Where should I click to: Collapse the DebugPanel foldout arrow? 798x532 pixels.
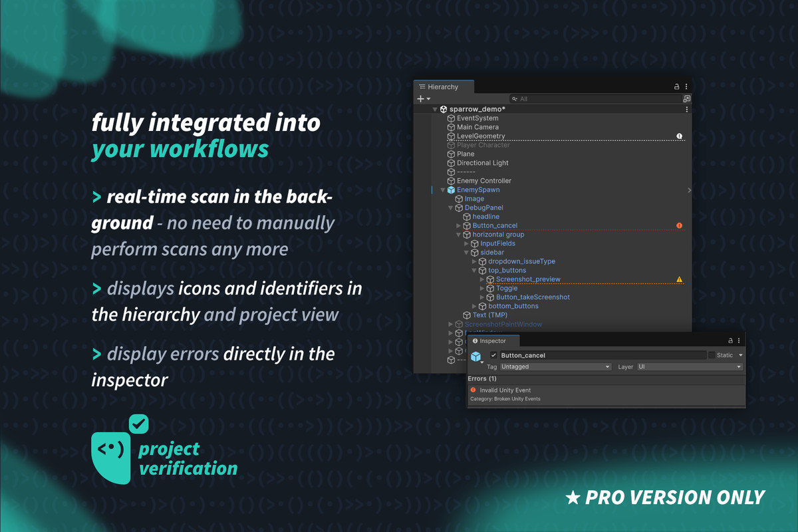point(451,208)
